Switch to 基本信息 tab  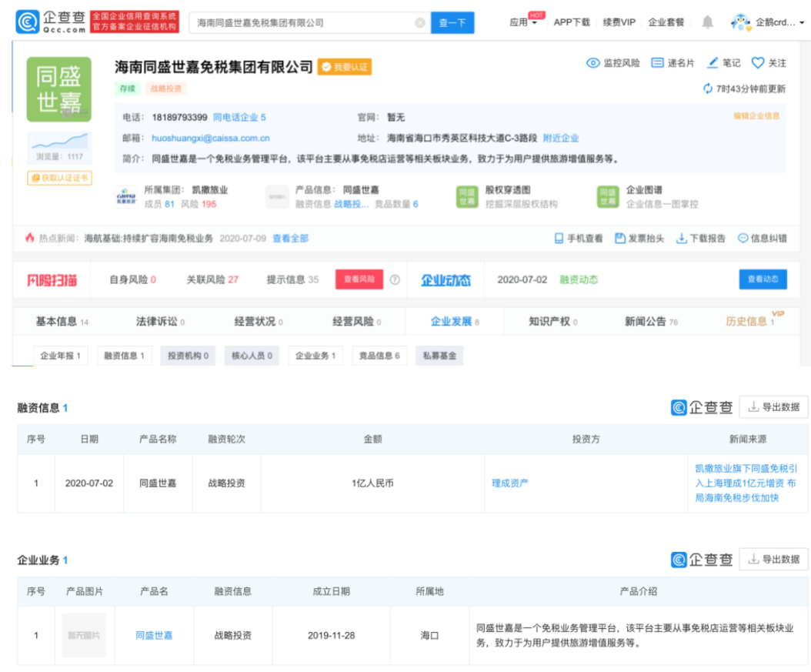62,322
